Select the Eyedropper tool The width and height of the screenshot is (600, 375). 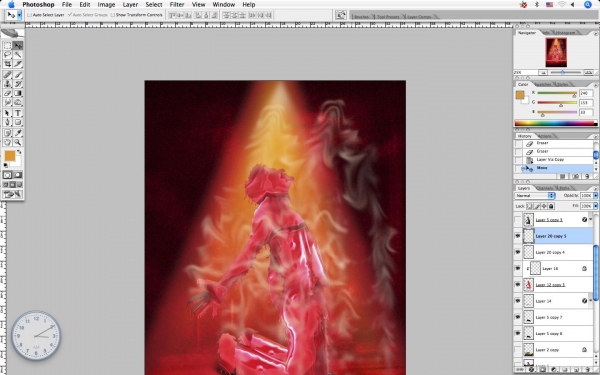[x=18, y=133]
